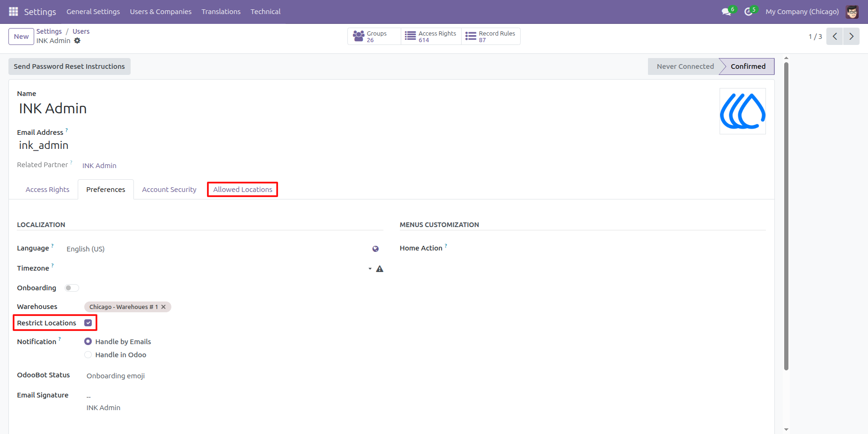868x434 pixels.
Task: Open the Translations menu
Action: [221, 12]
